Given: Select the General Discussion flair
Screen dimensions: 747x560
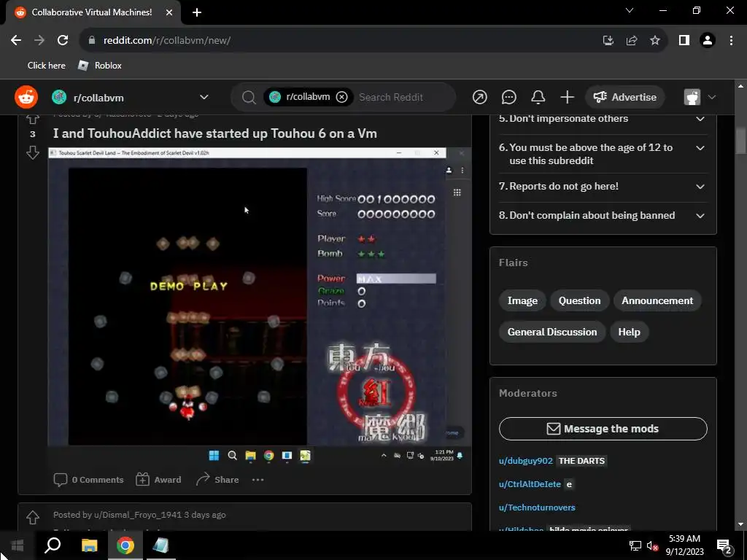Looking at the screenshot, I should tap(552, 332).
